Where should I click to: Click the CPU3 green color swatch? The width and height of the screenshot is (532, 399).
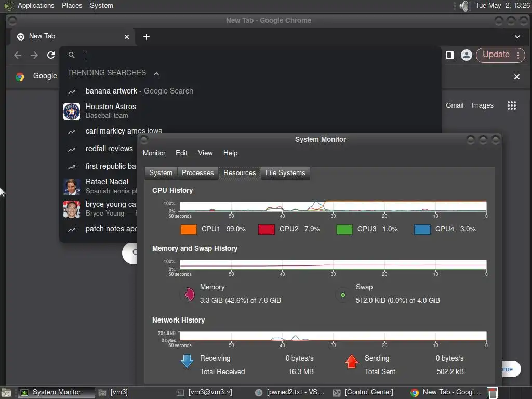tap(344, 229)
